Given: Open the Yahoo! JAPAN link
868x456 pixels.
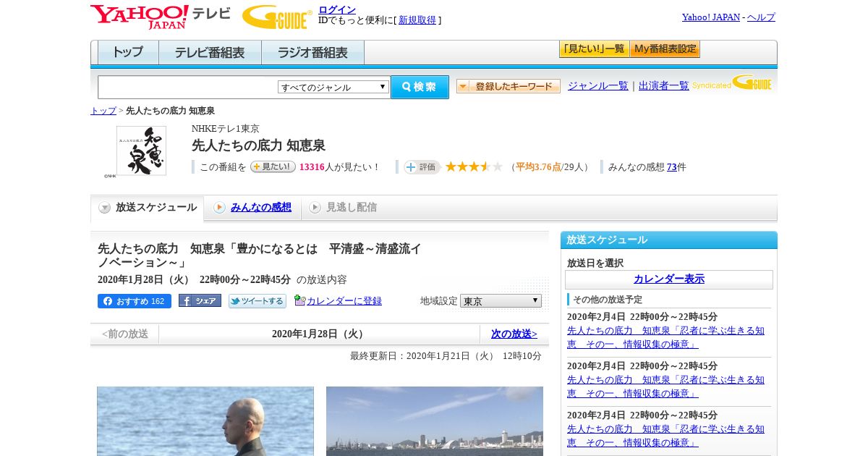Looking at the screenshot, I should click(711, 17).
